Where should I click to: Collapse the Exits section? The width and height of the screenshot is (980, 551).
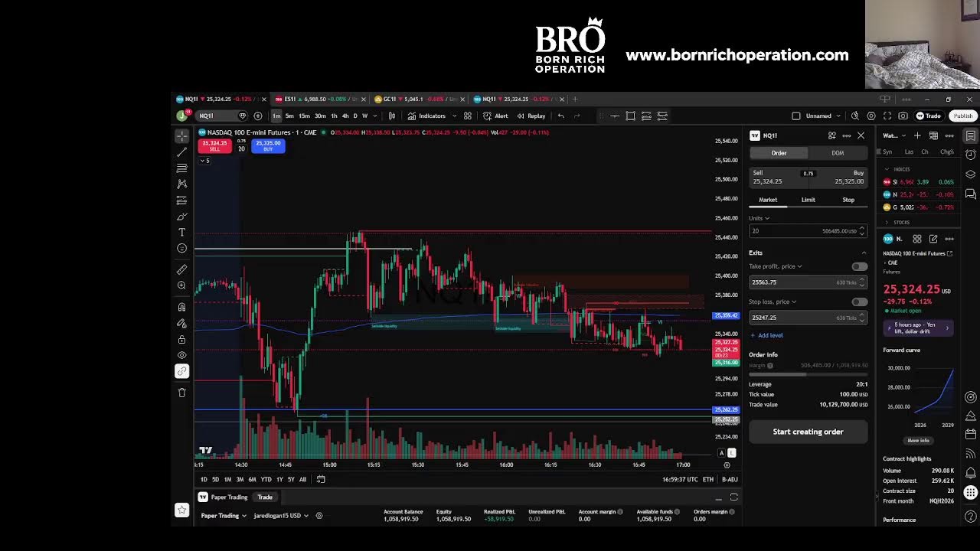[x=864, y=253]
